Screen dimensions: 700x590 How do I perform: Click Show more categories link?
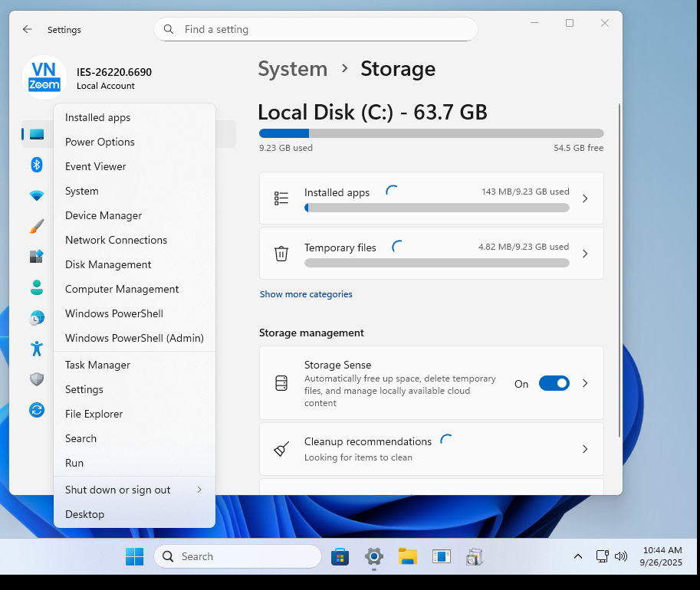(x=306, y=294)
